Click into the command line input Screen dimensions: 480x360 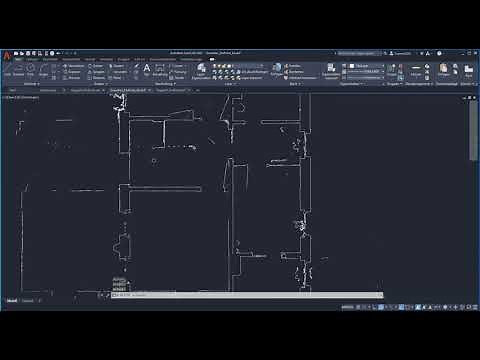pos(247,295)
